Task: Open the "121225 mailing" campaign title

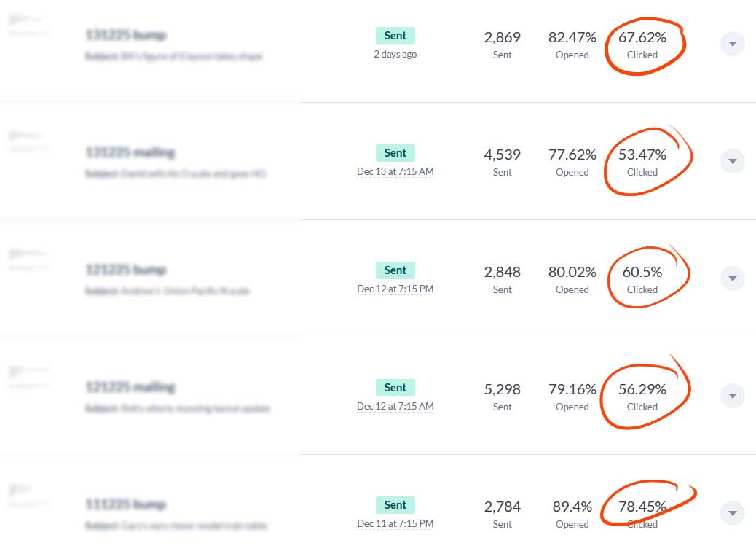Action: pyautogui.click(x=130, y=387)
